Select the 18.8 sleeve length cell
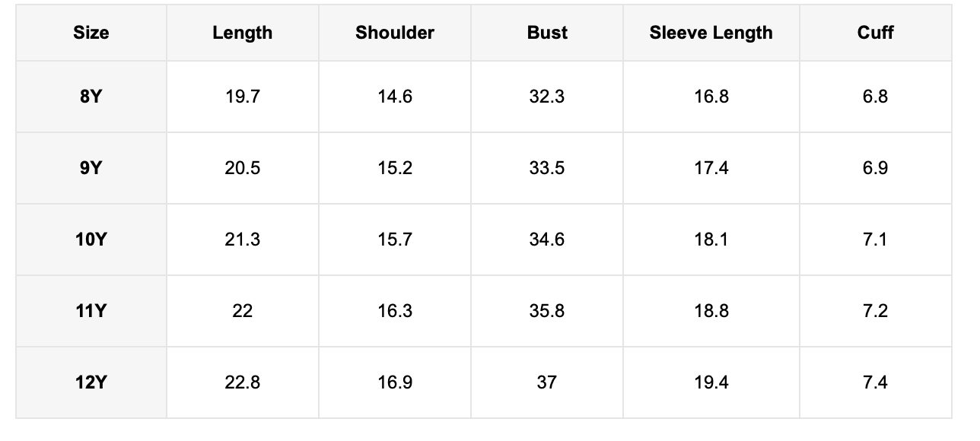980x441 pixels. (x=711, y=311)
